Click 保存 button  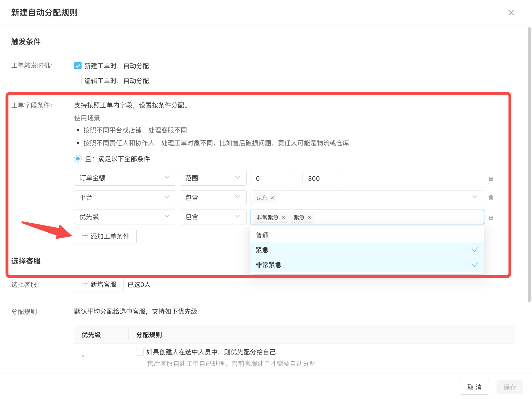(x=510, y=387)
